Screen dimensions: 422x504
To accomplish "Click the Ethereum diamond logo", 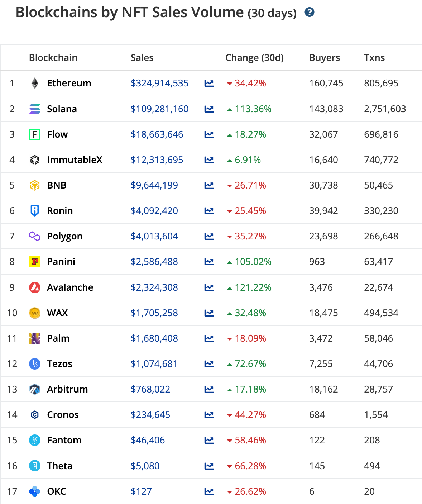I will coord(35,83).
